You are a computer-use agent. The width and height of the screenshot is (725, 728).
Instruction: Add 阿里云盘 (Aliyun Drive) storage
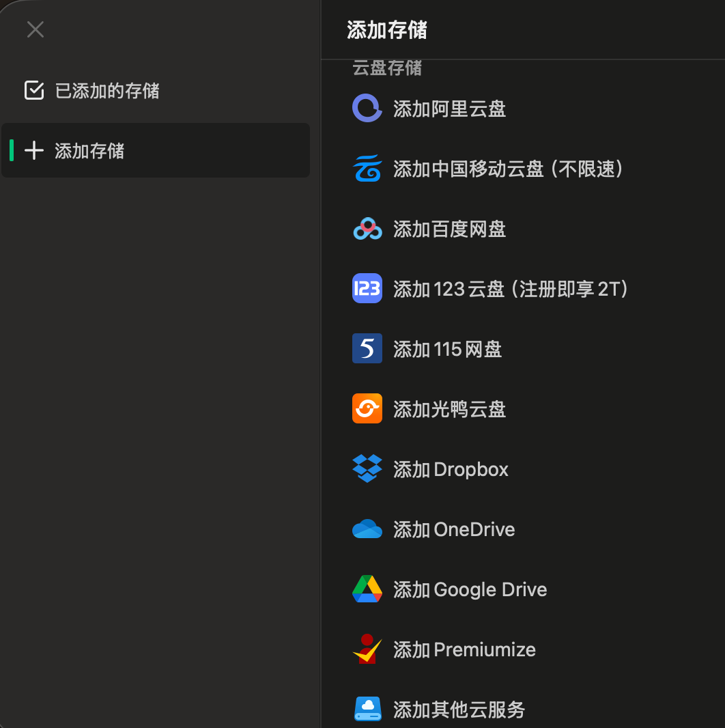pyautogui.click(x=523, y=109)
